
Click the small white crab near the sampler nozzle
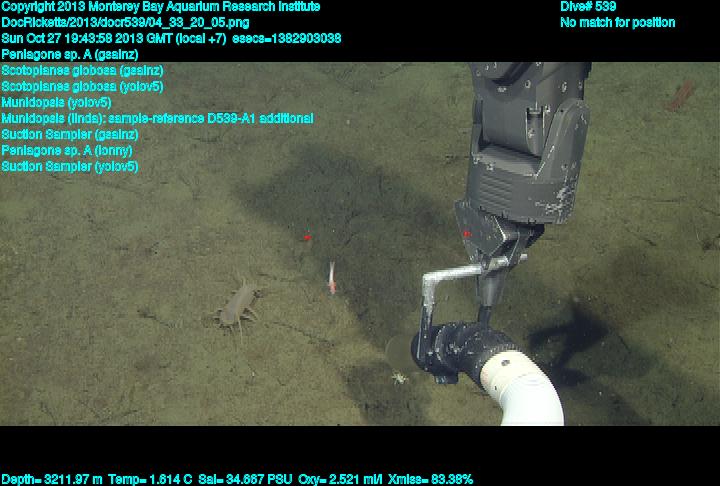tap(399, 379)
